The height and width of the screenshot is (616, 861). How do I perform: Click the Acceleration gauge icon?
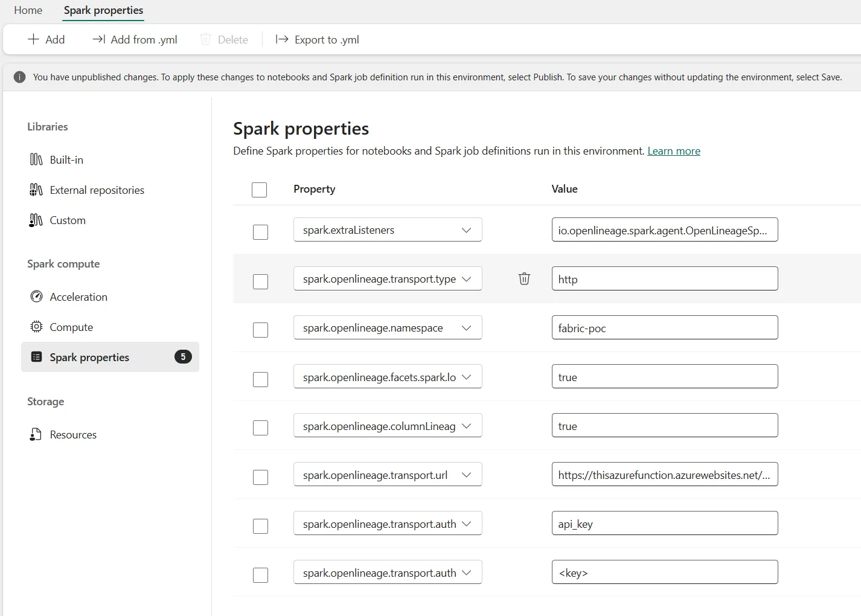tap(36, 297)
